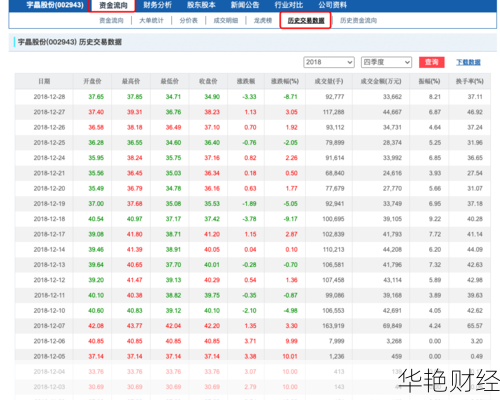Select the date cell 2018-12-14
500x400 pixels.
coord(49,249)
